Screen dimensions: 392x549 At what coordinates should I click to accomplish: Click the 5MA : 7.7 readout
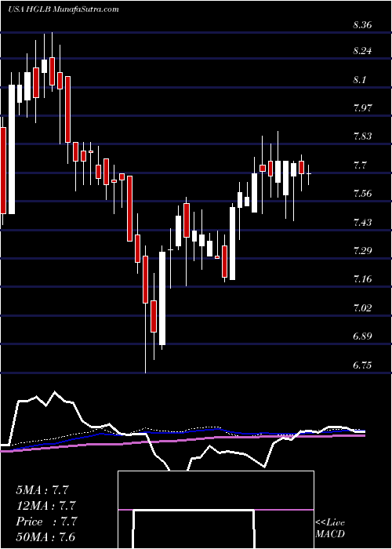[42, 490]
